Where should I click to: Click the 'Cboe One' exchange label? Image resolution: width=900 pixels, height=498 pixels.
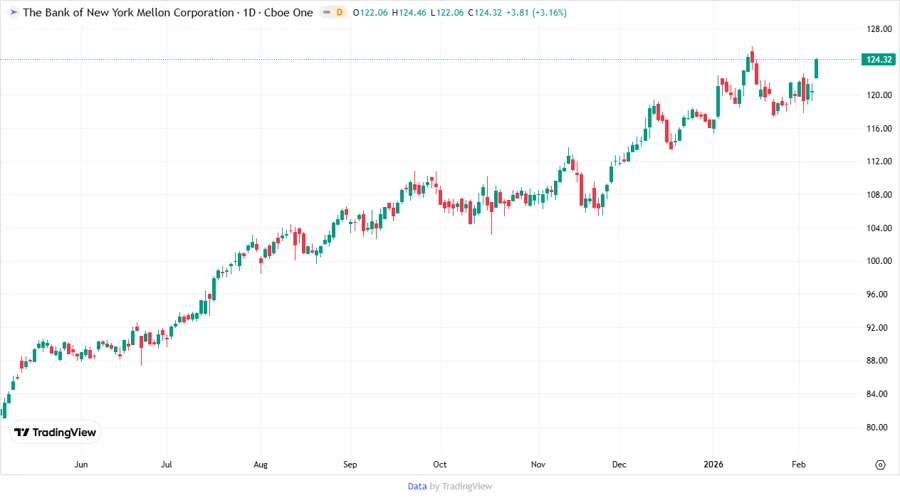(289, 12)
